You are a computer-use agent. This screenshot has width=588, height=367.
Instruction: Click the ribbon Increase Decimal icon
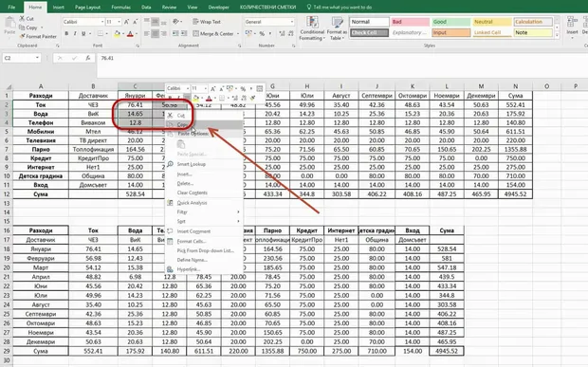282,34
